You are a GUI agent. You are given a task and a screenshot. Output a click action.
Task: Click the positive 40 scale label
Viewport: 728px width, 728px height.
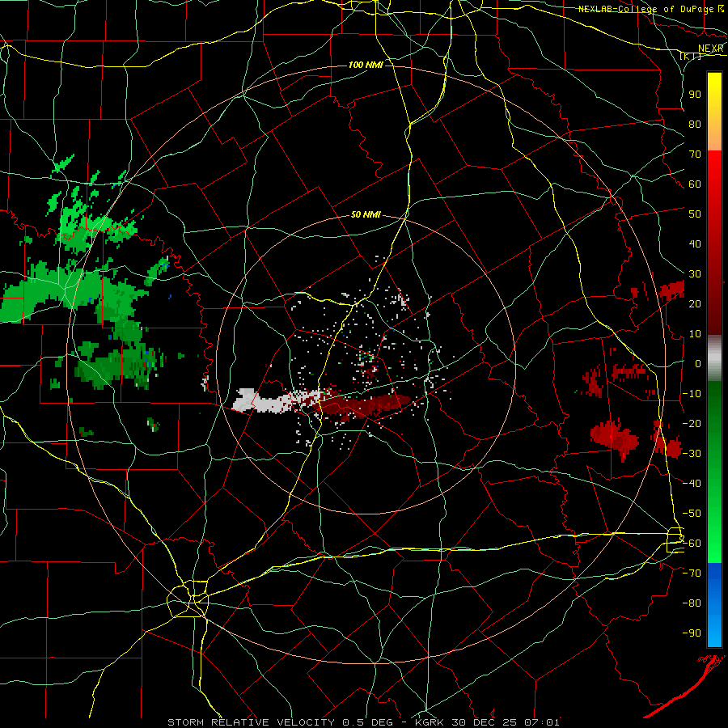click(695, 244)
